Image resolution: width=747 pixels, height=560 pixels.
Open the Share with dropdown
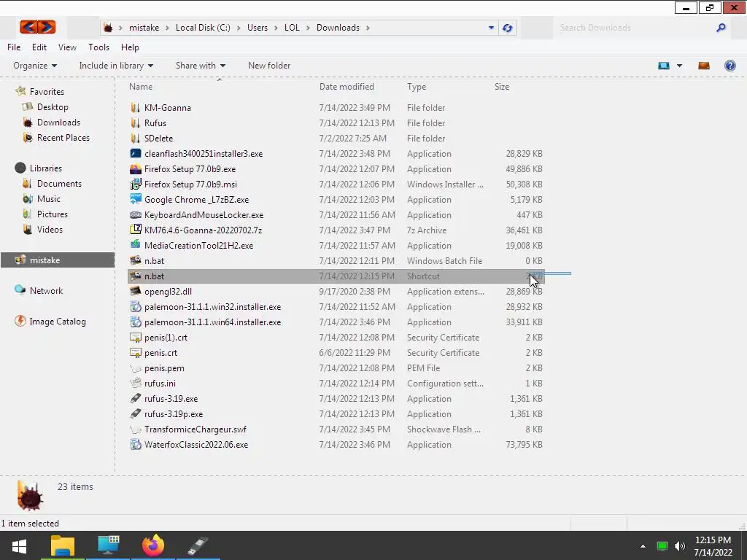tap(201, 66)
